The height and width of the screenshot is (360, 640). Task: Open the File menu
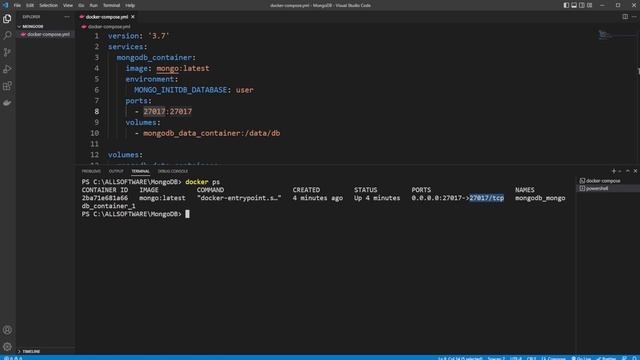[x=17, y=5]
